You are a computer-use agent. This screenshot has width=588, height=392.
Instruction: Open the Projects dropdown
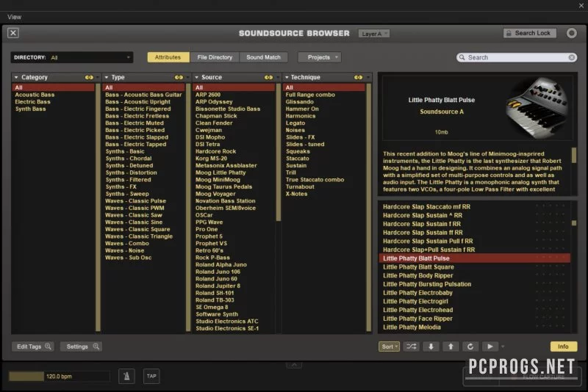(x=320, y=57)
